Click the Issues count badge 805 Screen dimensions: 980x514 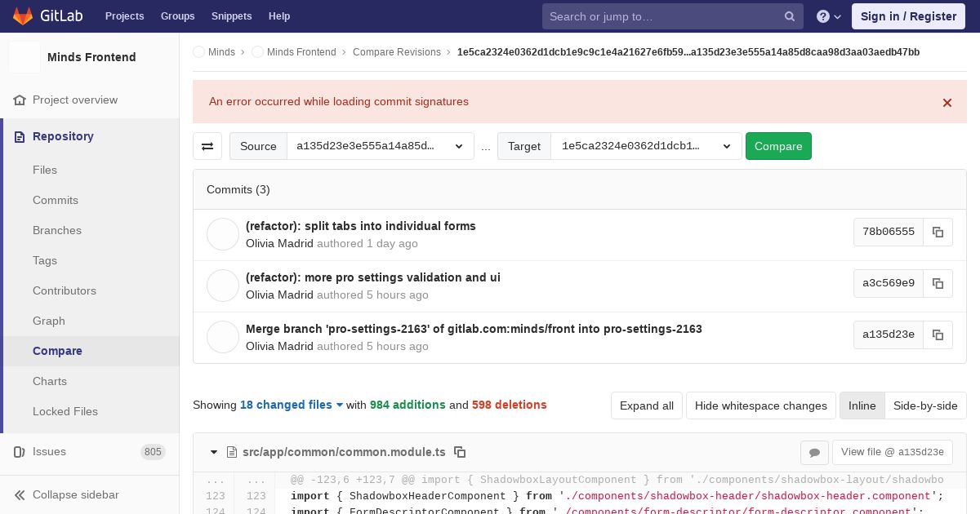pyautogui.click(x=153, y=452)
